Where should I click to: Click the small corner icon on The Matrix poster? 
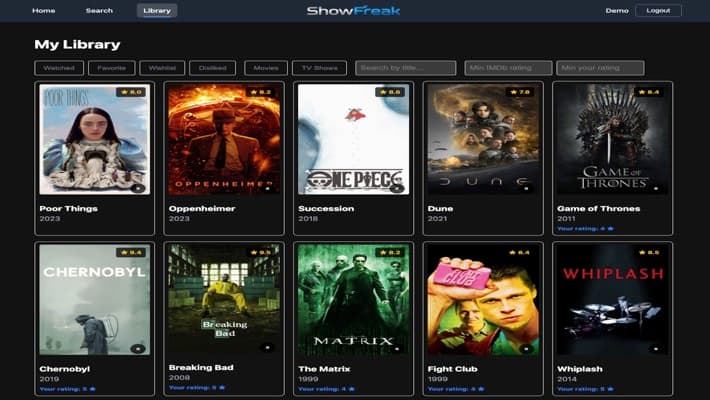coord(397,348)
